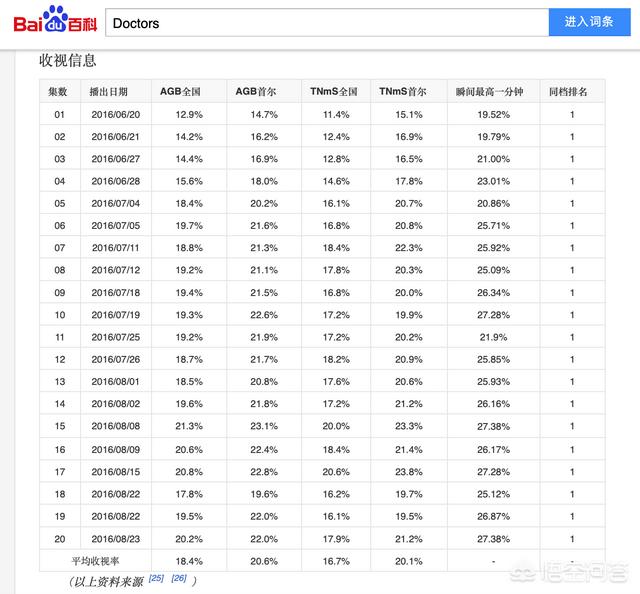Click the AGB全国 value 12.9%
The height and width of the screenshot is (594, 640).
coord(189,115)
